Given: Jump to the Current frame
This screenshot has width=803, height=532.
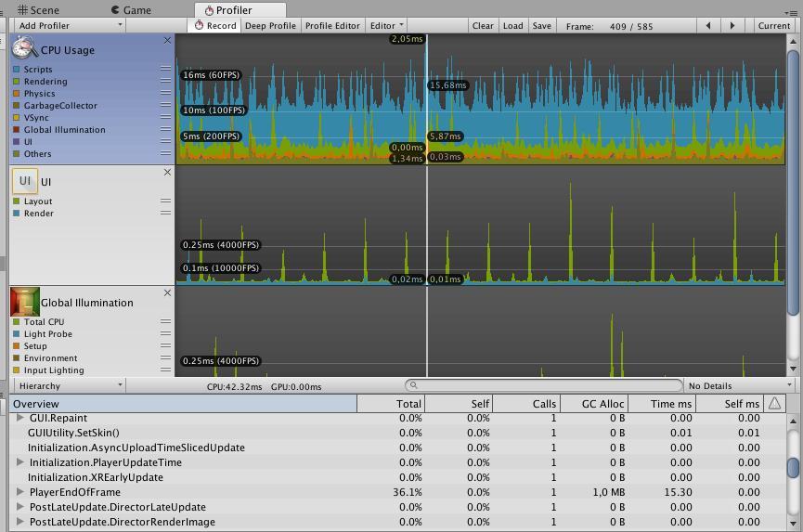Looking at the screenshot, I should (773, 26).
